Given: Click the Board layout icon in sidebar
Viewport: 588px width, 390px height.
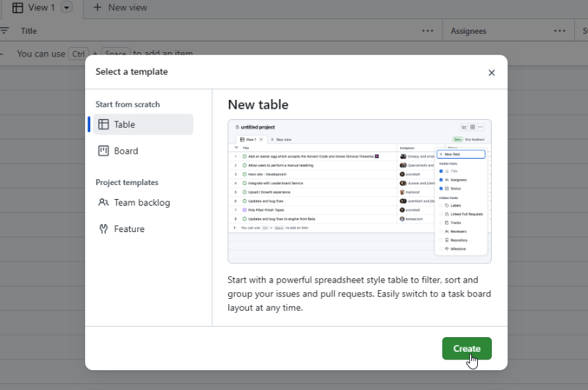Looking at the screenshot, I should [x=104, y=151].
